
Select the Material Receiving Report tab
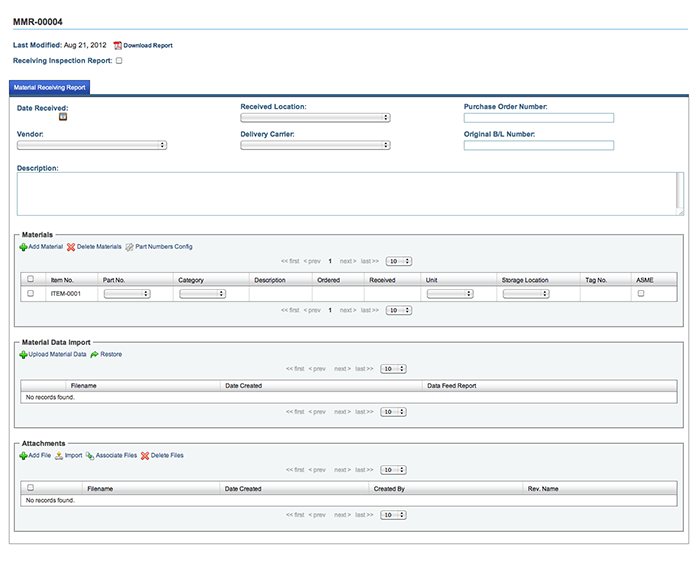pyautogui.click(x=50, y=88)
